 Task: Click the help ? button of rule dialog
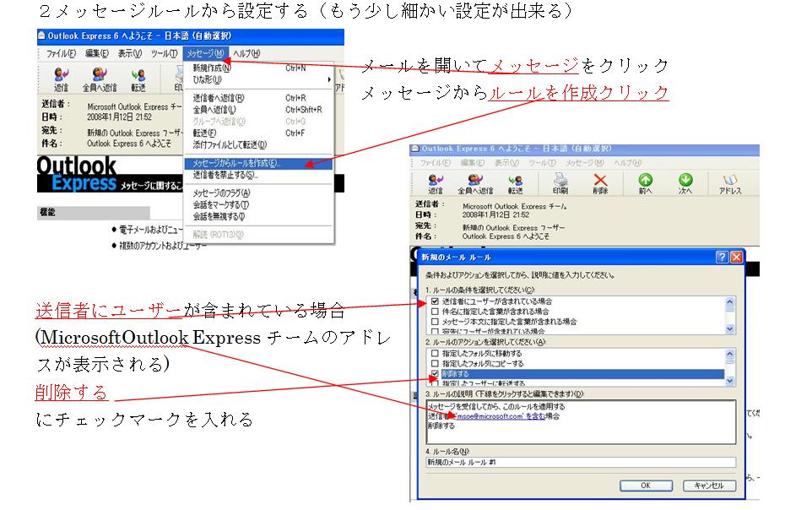point(722,257)
